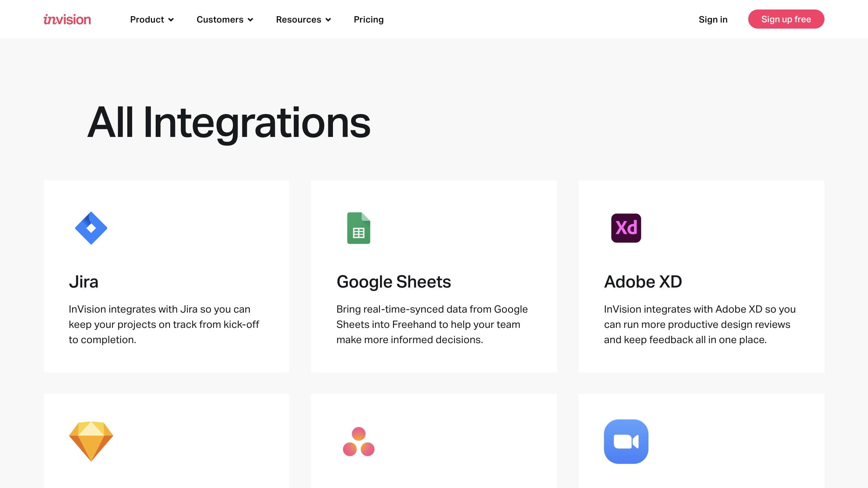Screen dimensions: 868x488
Task: Expand the Resources dropdown menu
Action: (303, 20)
